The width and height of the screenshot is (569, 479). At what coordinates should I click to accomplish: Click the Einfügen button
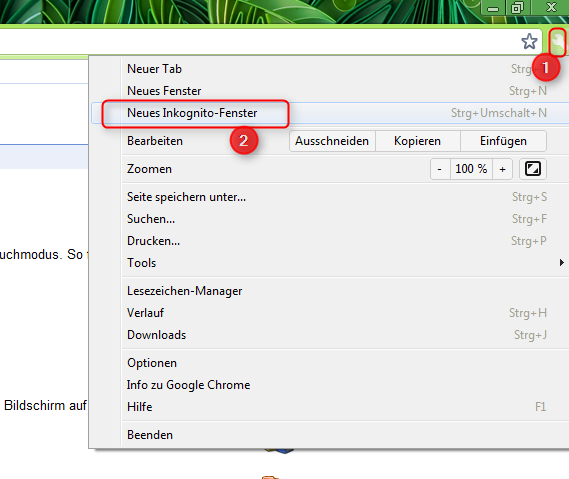pyautogui.click(x=503, y=141)
